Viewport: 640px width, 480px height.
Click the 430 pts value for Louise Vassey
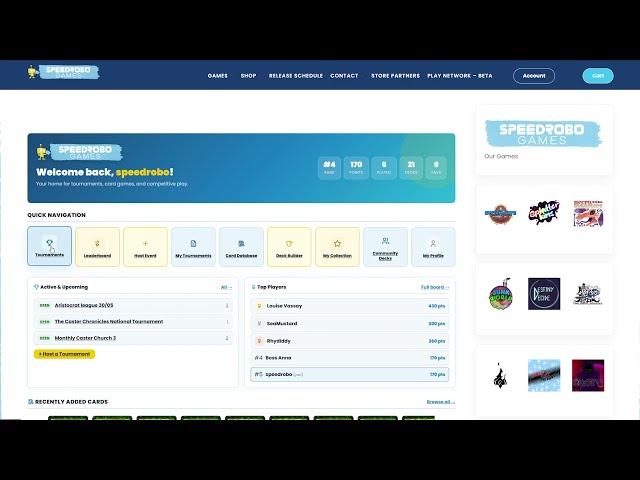437,306
